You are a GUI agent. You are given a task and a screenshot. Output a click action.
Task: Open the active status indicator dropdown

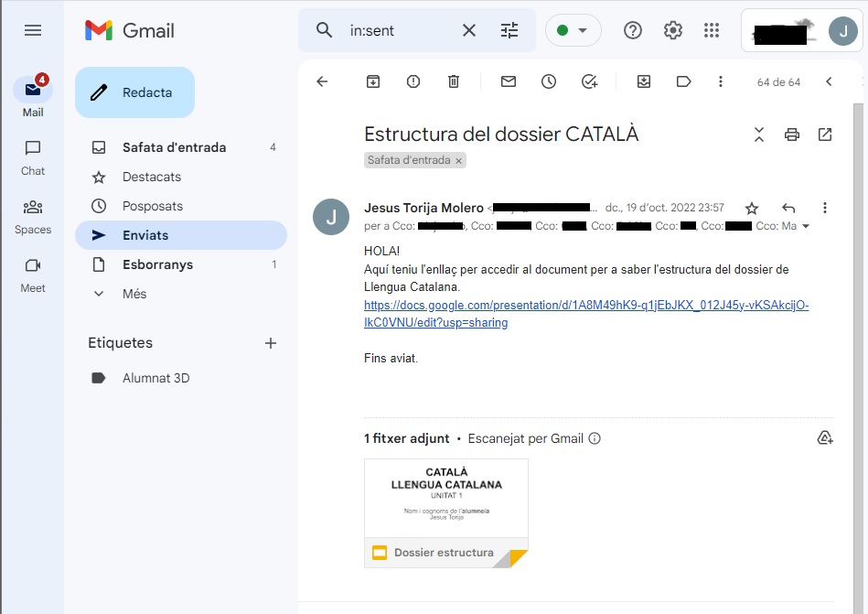pos(573,30)
